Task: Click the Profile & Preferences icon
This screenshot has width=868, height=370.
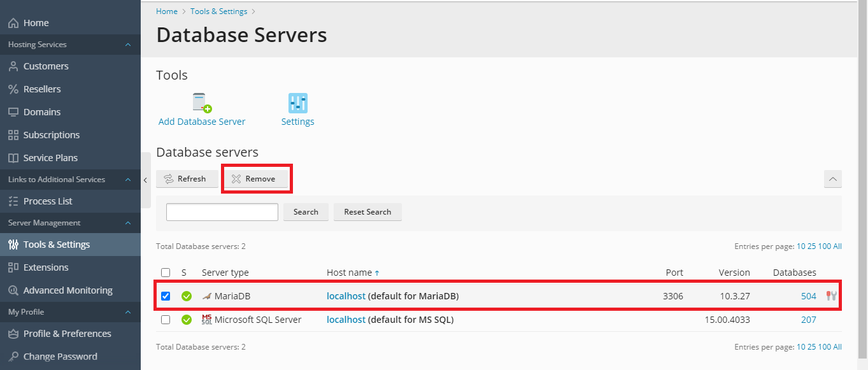Action: click(13, 334)
